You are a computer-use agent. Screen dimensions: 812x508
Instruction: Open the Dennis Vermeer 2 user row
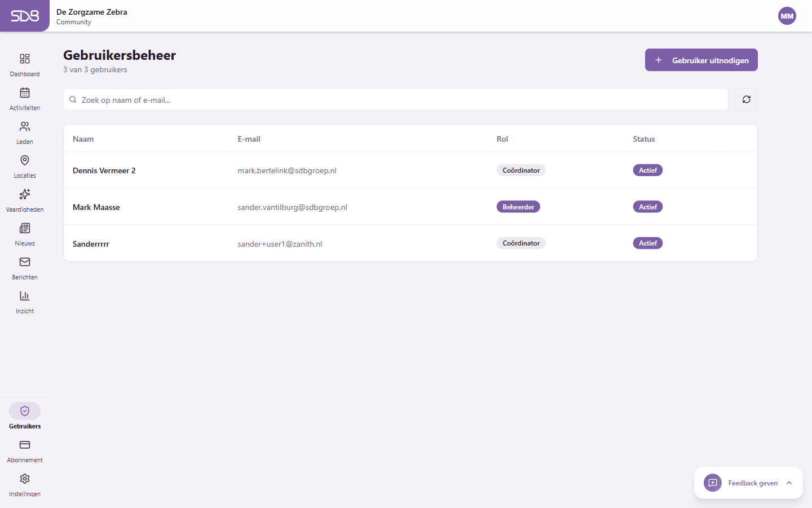(104, 170)
